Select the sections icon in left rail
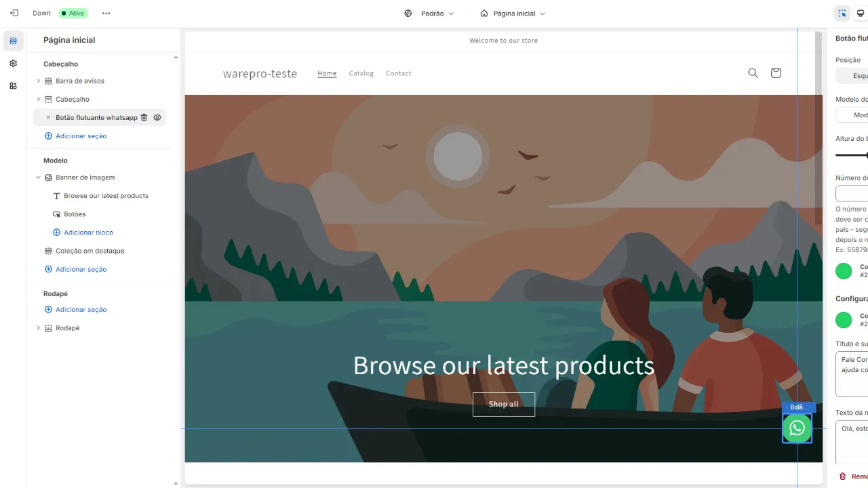Viewport: 868px width, 488px height. pyautogui.click(x=13, y=41)
